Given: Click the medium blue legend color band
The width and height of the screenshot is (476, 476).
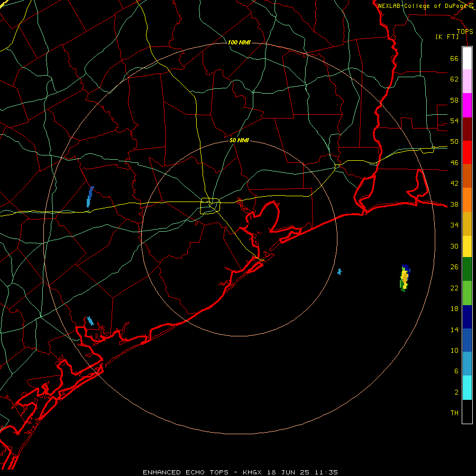Looking at the screenshot, I should pos(467,340).
